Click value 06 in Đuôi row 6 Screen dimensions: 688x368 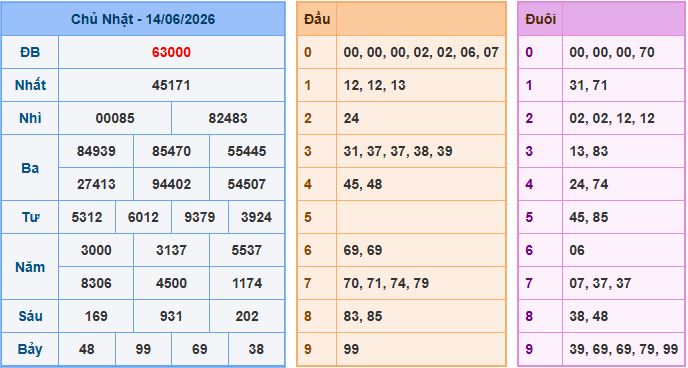577,250
